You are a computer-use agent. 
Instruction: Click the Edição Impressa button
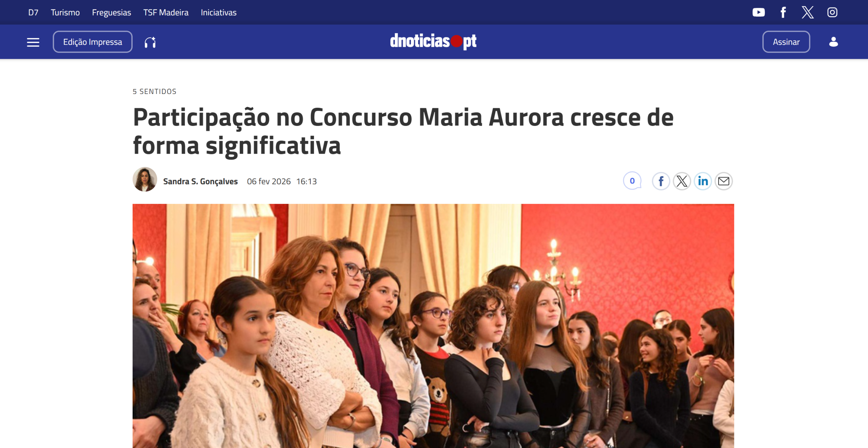(93, 42)
